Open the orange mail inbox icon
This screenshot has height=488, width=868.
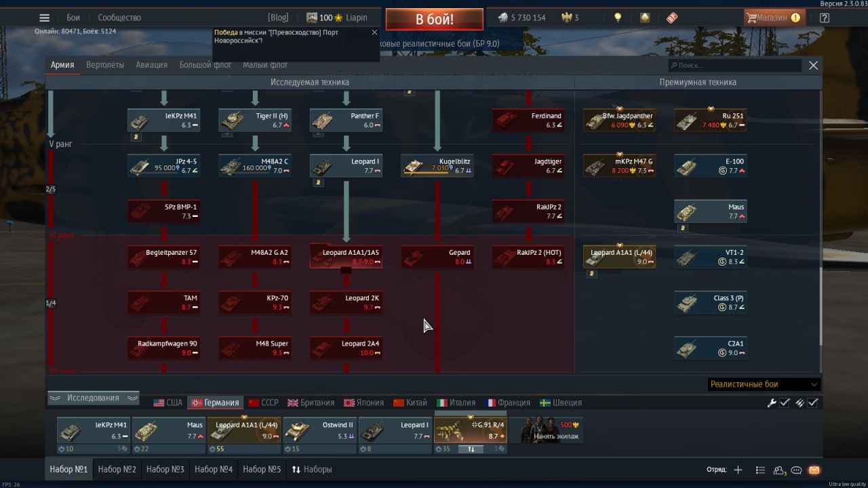(814, 470)
